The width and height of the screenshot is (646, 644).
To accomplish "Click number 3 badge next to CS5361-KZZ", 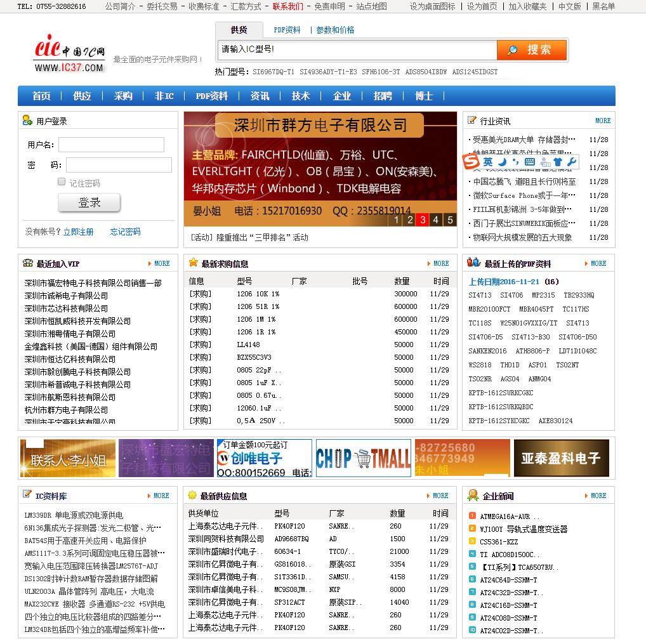I will (472, 541).
